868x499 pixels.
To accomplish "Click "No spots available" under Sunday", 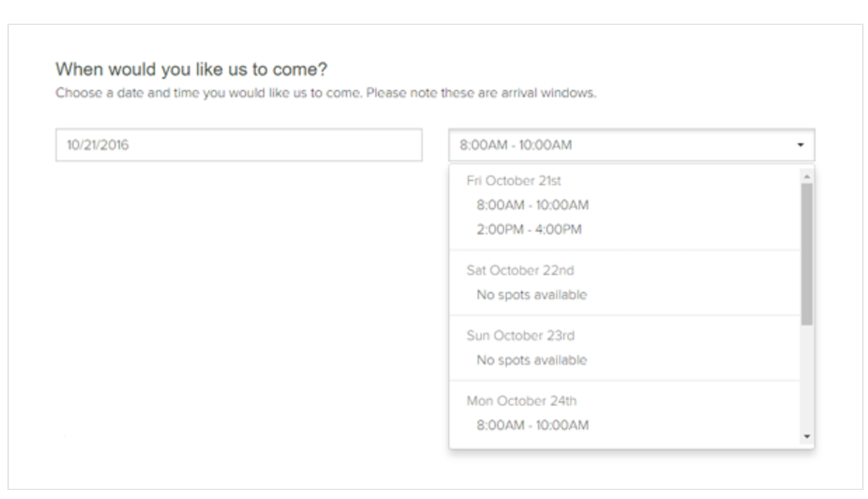I will tap(531, 360).
